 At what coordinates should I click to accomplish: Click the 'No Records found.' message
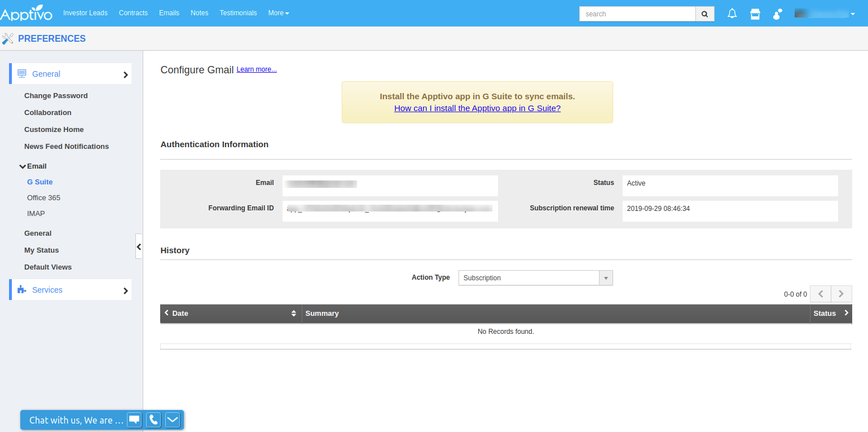506,332
